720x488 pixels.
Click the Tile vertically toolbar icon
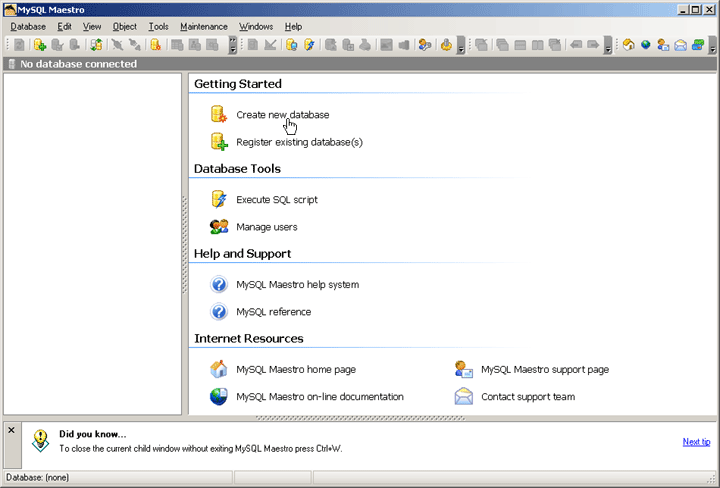tap(538, 45)
